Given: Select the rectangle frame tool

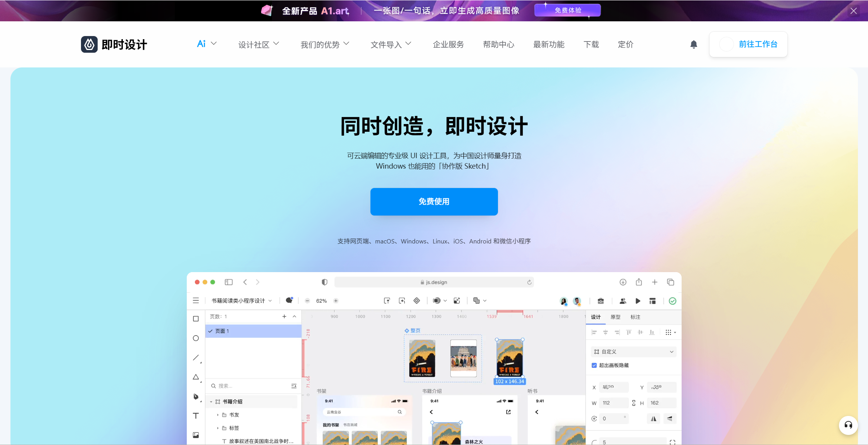Looking at the screenshot, I should tap(196, 319).
